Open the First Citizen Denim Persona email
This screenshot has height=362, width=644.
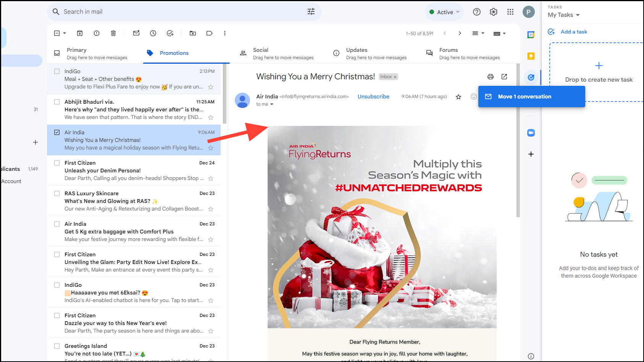tap(134, 171)
